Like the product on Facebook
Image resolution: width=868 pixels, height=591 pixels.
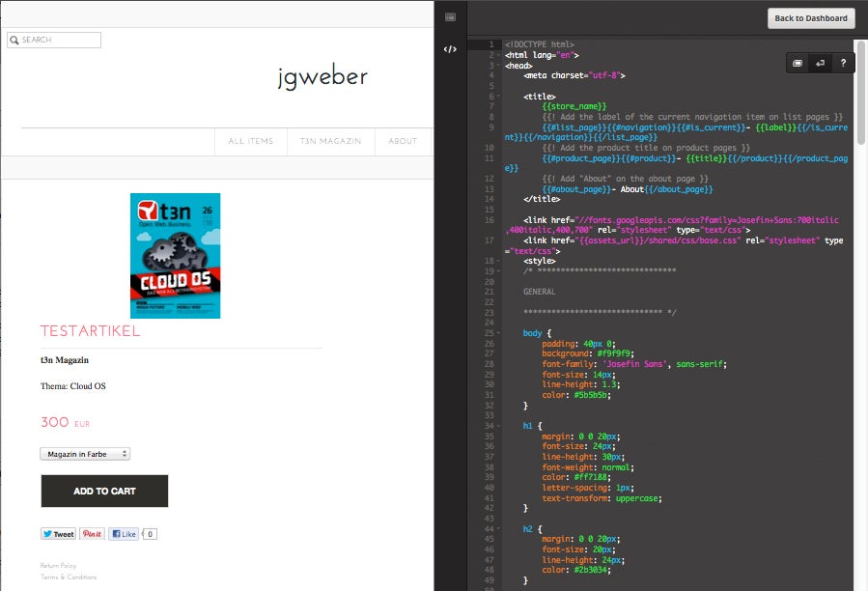[x=124, y=534]
